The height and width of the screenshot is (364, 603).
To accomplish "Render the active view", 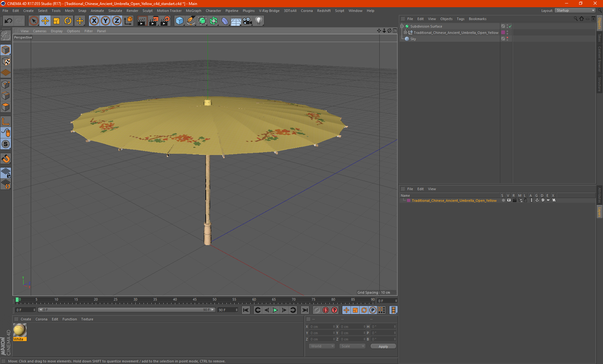I will [142, 21].
